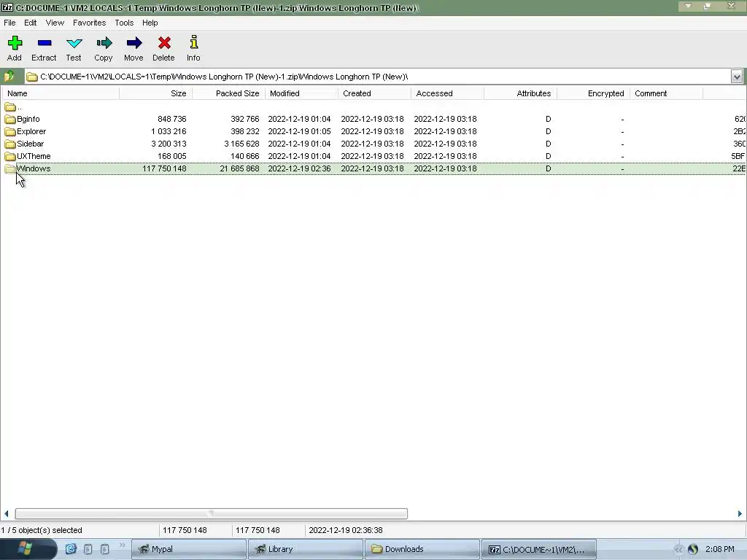Sort by Accessed column header
Image resolution: width=747 pixels, height=560 pixels.
tap(447, 93)
